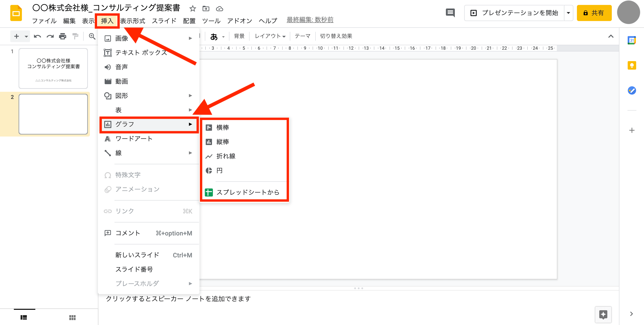Choose 動画 from insert menu
Image resolution: width=644 pixels, height=325 pixels.
(x=148, y=81)
